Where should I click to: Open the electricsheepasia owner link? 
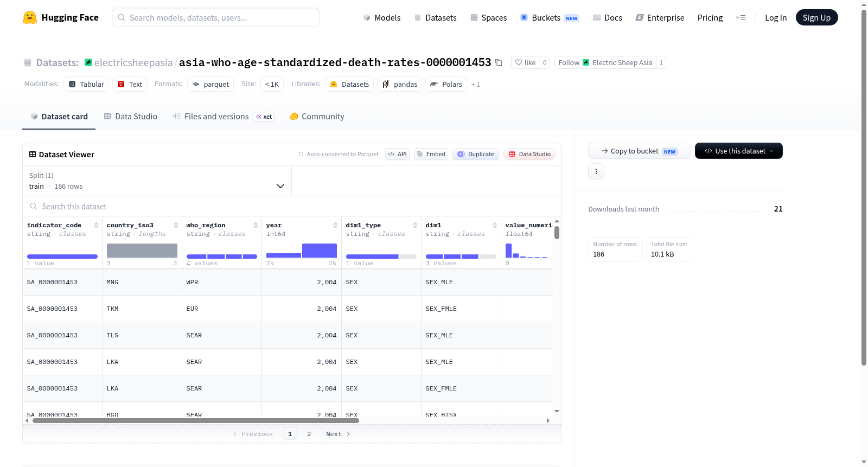(133, 62)
